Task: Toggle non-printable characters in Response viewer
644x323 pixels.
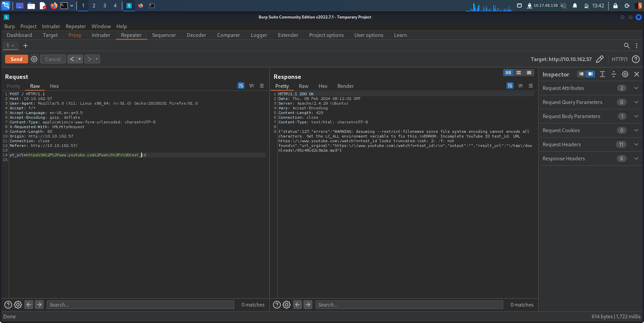Action: tap(520, 86)
